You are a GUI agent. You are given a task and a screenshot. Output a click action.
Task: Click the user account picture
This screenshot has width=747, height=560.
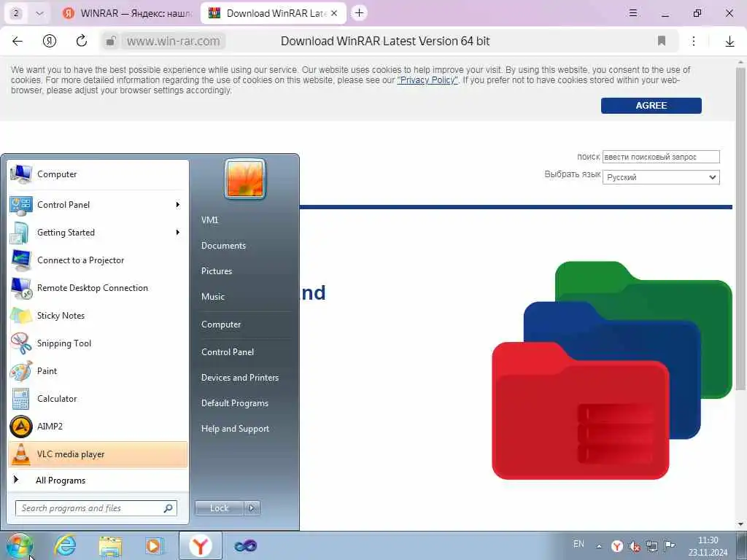(x=245, y=179)
